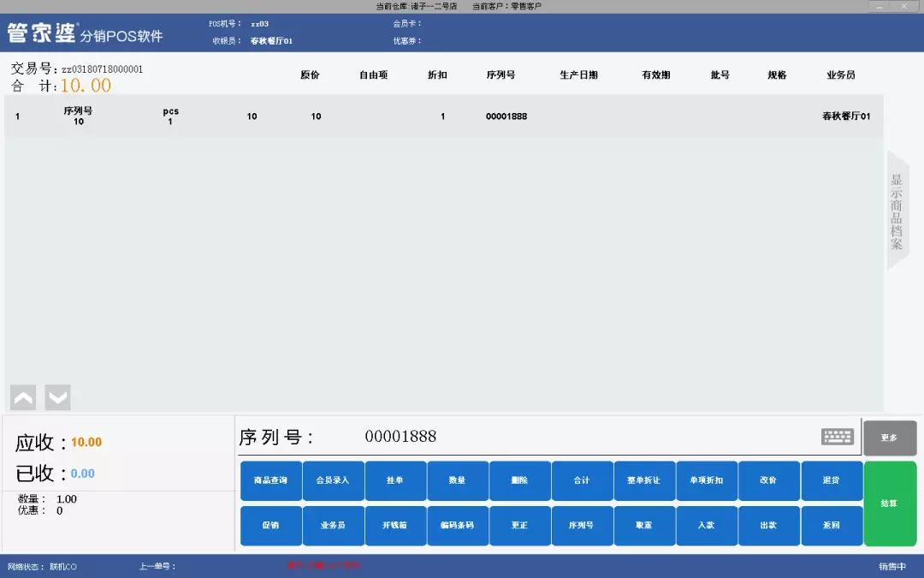Click the 编码条码 barcode button
The image size is (924, 578).
tap(457, 525)
